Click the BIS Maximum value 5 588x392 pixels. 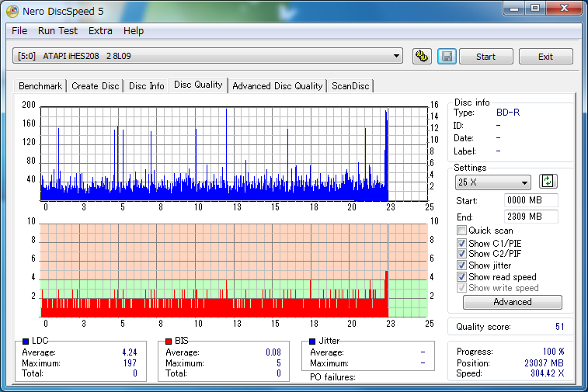tap(279, 363)
